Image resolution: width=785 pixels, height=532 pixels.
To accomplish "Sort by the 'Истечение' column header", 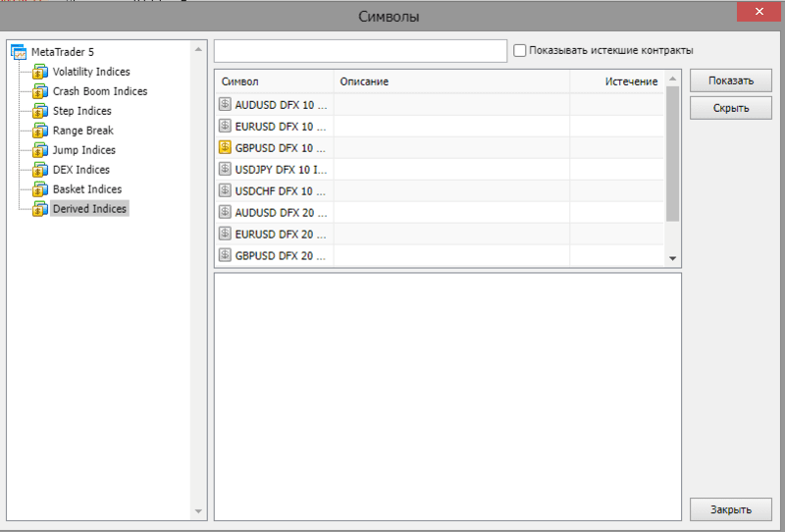I will 617,81.
